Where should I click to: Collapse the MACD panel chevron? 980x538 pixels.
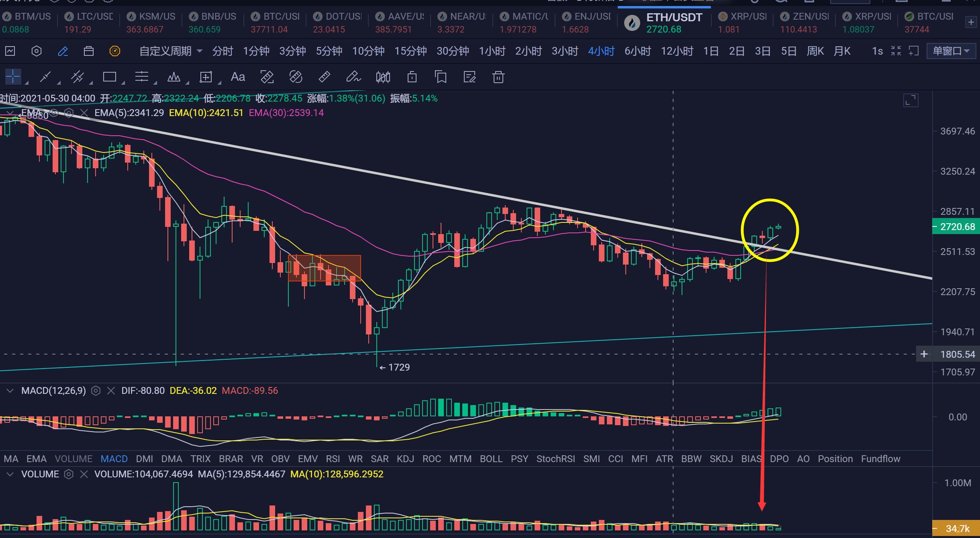[10, 391]
